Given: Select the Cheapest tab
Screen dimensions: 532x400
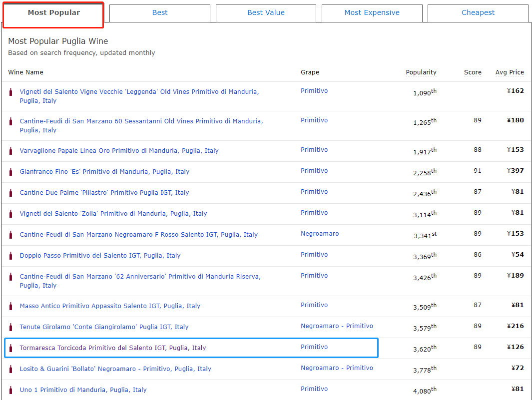Looking at the screenshot, I should pyautogui.click(x=478, y=13).
